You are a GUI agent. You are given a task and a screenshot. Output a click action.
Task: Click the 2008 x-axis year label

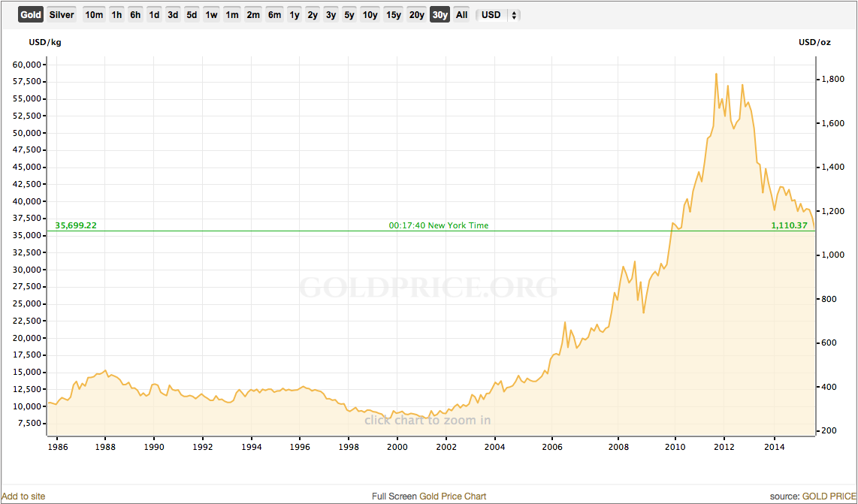click(x=618, y=446)
